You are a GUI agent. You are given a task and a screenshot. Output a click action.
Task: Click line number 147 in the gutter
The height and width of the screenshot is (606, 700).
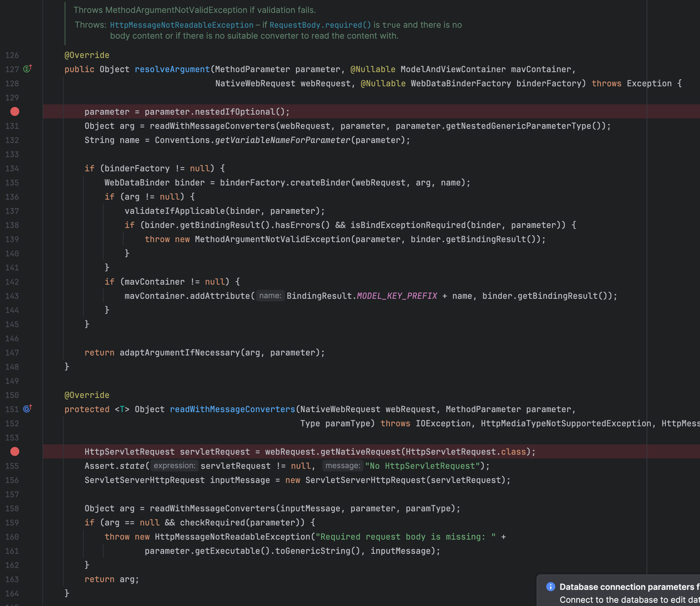point(12,353)
